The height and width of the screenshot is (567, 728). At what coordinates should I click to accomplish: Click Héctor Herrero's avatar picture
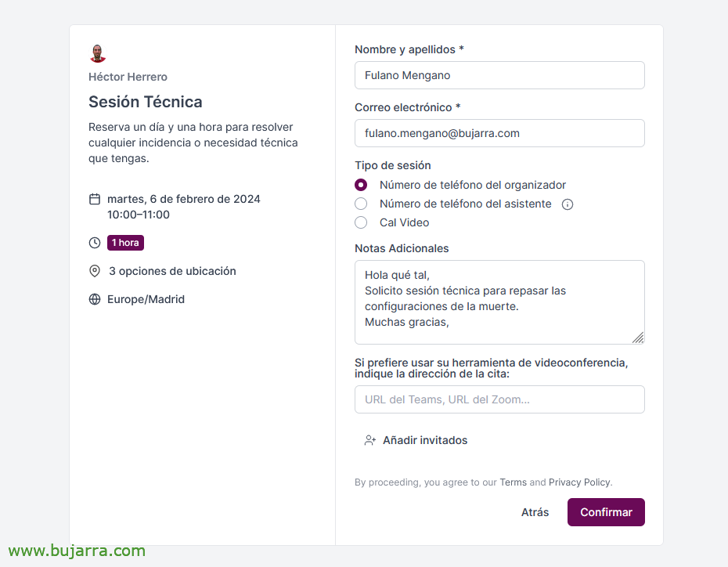pos(98,53)
